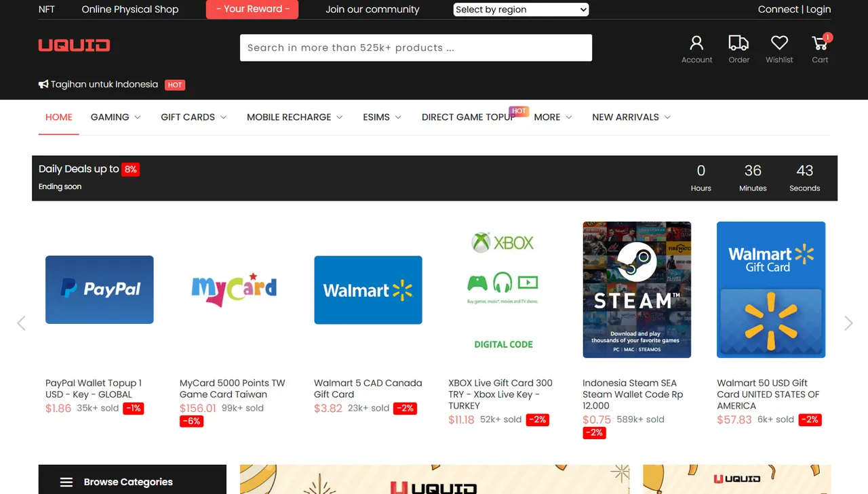Go to next deals carousel slide
This screenshot has width=868, height=494.
pos(848,323)
